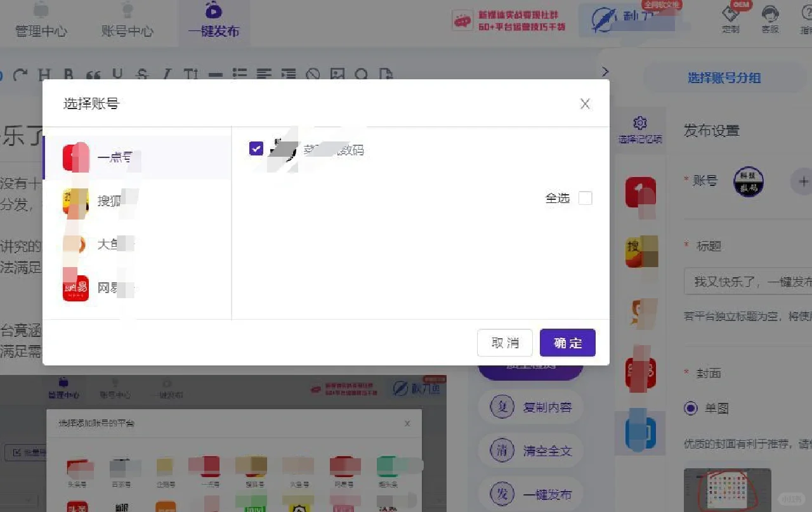Image resolution: width=812 pixels, height=512 pixels.
Task: Cancel the dialog with the 取消 button
Action: pyautogui.click(x=504, y=343)
